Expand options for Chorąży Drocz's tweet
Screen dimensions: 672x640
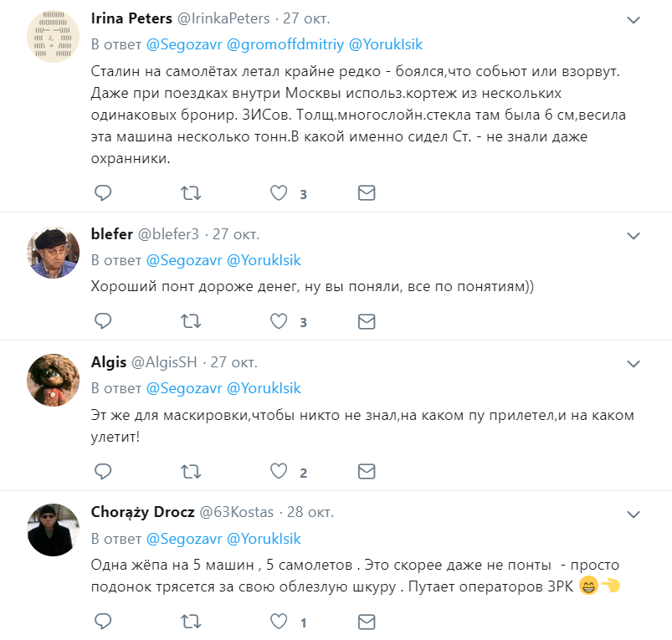(x=634, y=514)
